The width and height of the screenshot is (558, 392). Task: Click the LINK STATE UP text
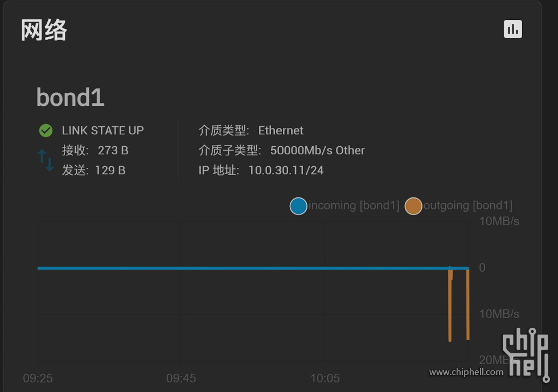coord(102,130)
